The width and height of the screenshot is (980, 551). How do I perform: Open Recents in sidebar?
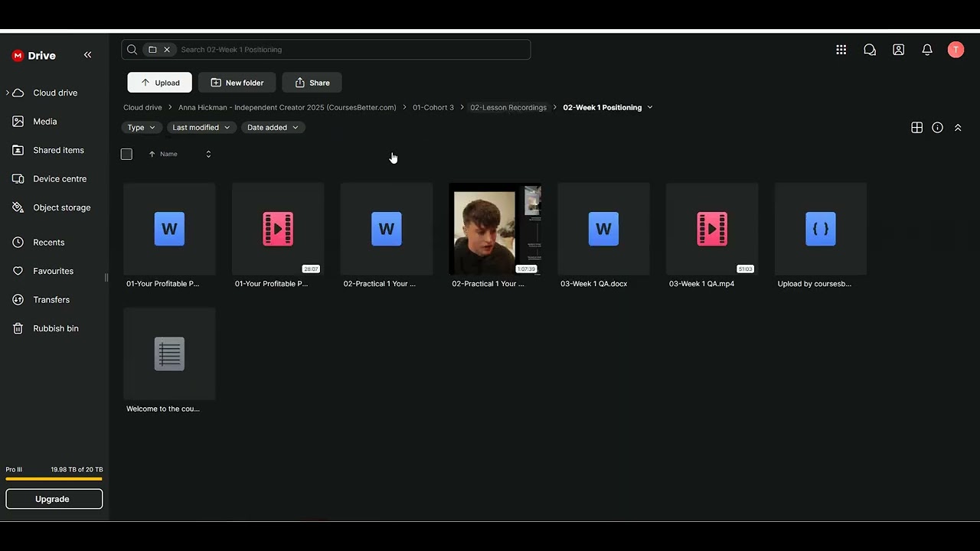point(48,243)
